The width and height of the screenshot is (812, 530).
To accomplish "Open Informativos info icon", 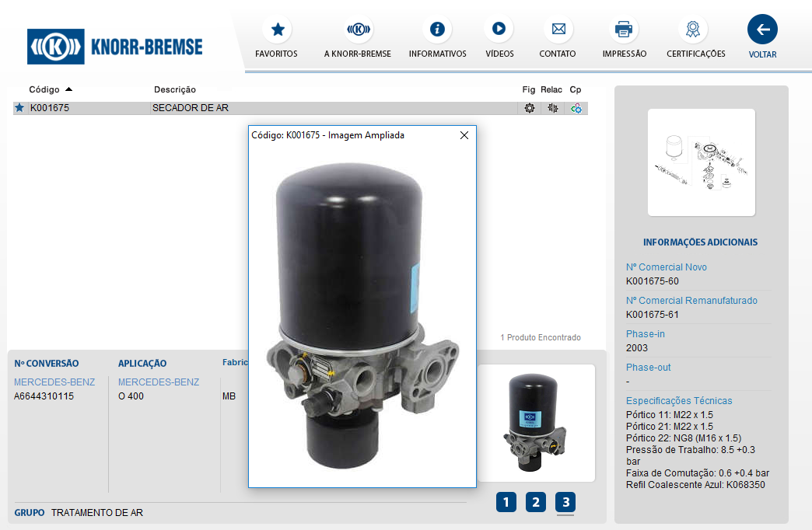I will (x=437, y=30).
